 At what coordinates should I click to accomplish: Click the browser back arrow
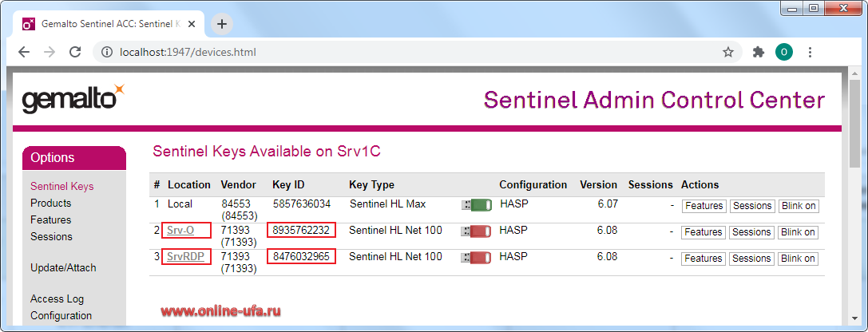click(24, 53)
